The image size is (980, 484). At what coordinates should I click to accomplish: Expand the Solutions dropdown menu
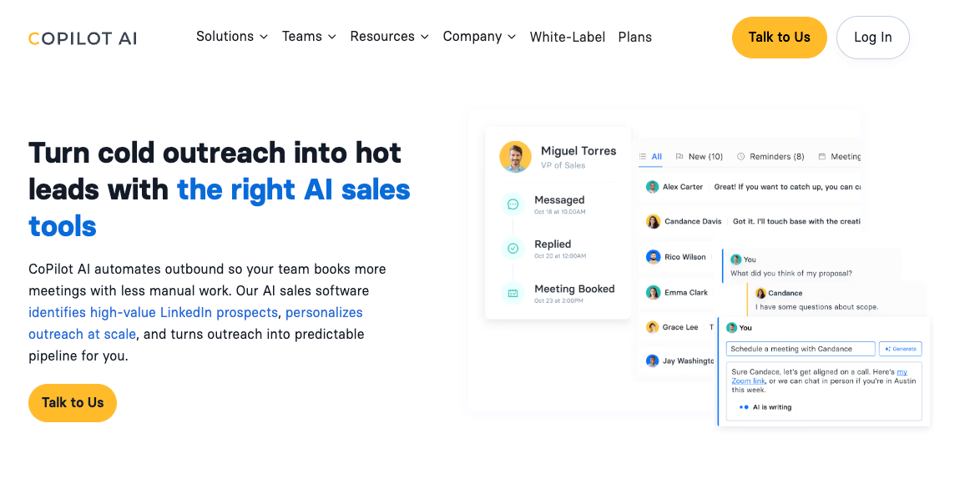232,37
